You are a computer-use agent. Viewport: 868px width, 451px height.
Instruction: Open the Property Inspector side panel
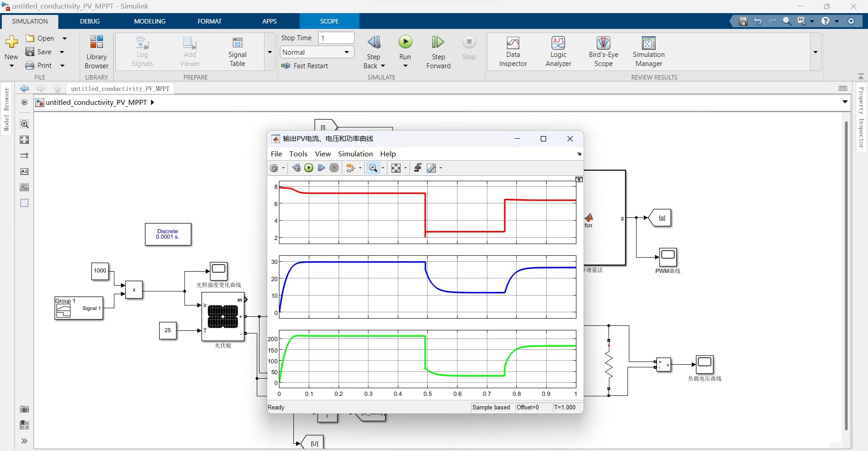[x=861, y=117]
